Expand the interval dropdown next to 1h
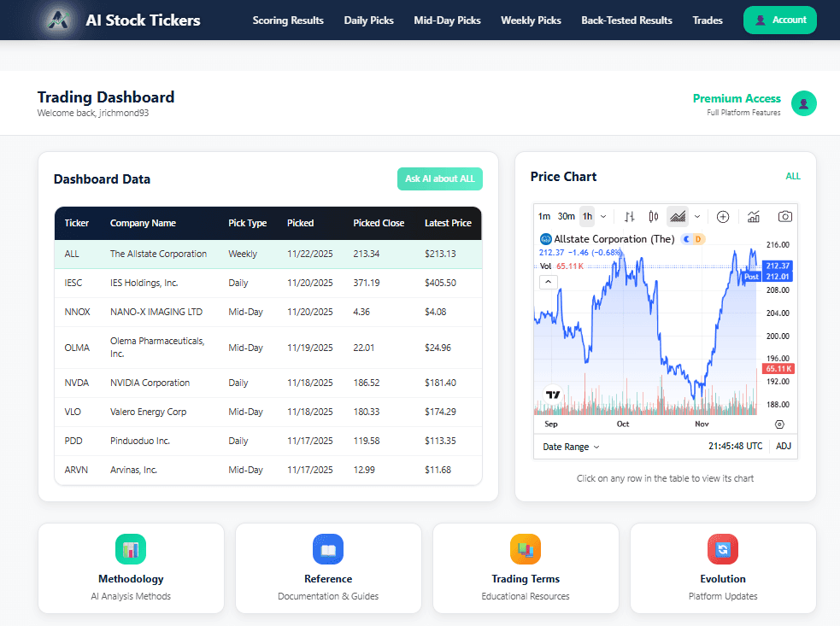 click(602, 216)
